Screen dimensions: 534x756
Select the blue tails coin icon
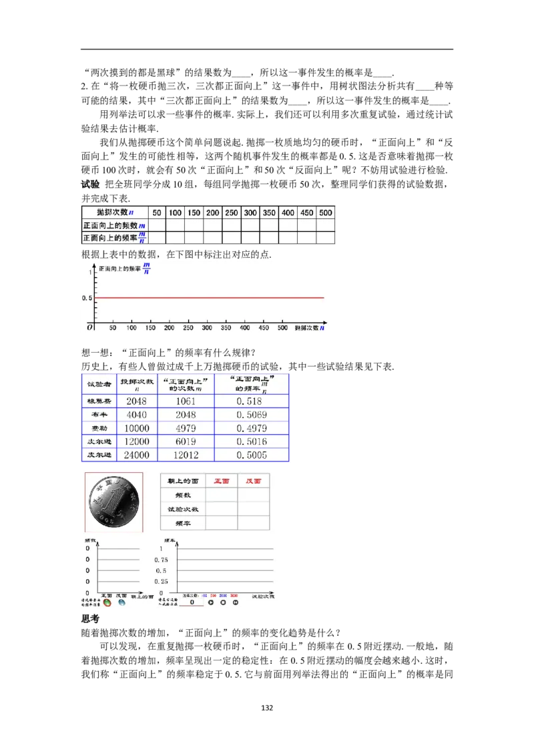(x=122, y=602)
